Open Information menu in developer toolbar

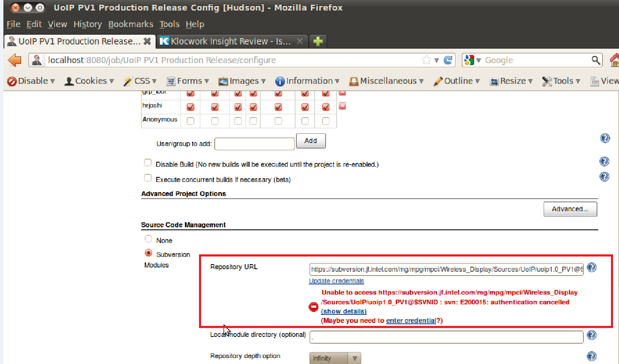pos(307,81)
